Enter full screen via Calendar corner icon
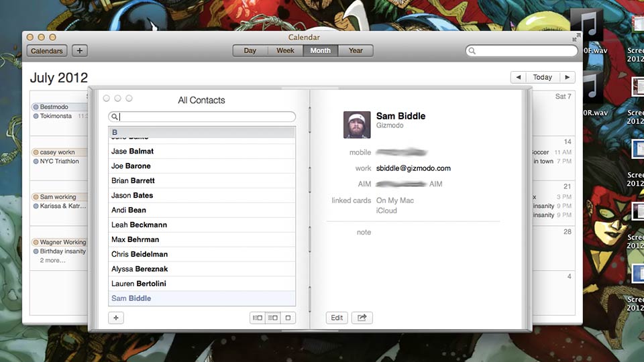 click(576, 38)
